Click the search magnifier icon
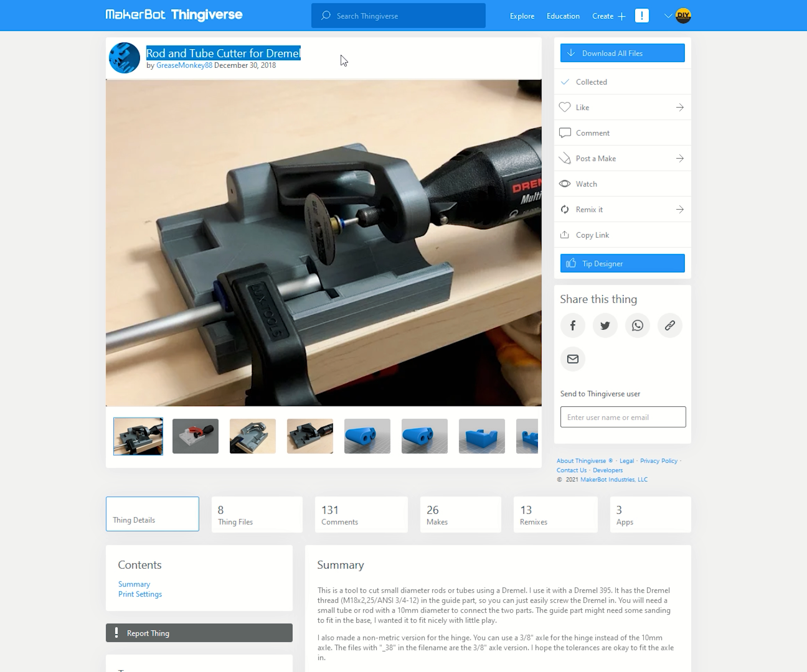Viewport: 807px width, 672px height. pyautogui.click(x=326, y=16)
